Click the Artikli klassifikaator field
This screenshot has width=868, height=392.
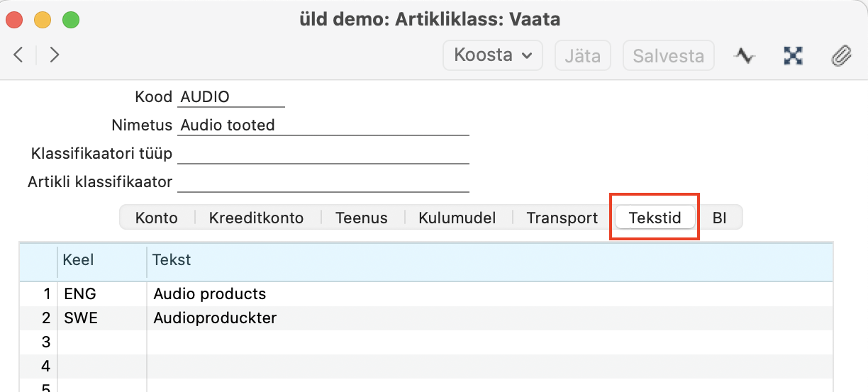click(323, 182)
